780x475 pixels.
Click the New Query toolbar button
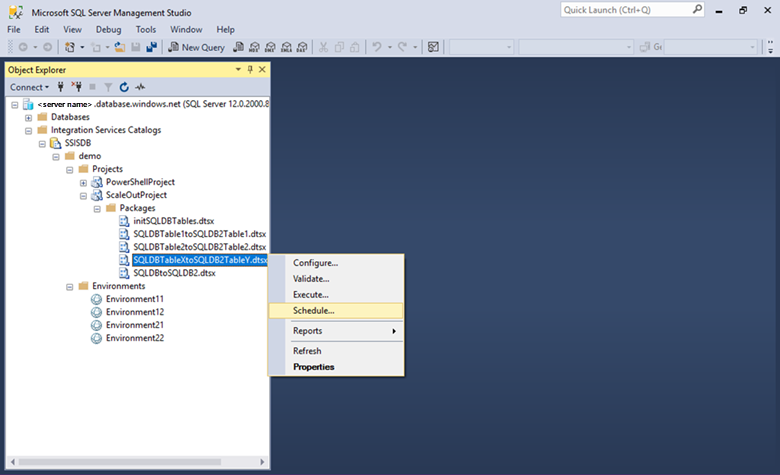[196, 47]
